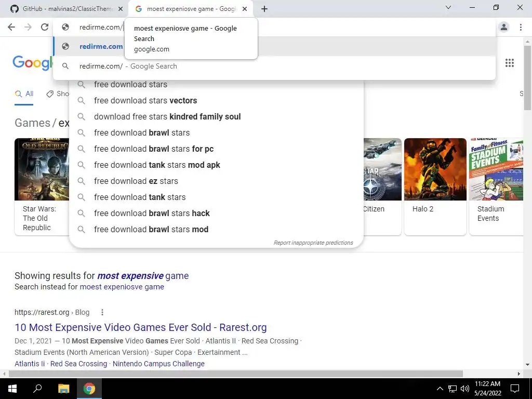Image resolution: width=532 pixels, height=399 pixels.
Task: Select suggestion free download brawl stars hack
Action: point(216,214)
